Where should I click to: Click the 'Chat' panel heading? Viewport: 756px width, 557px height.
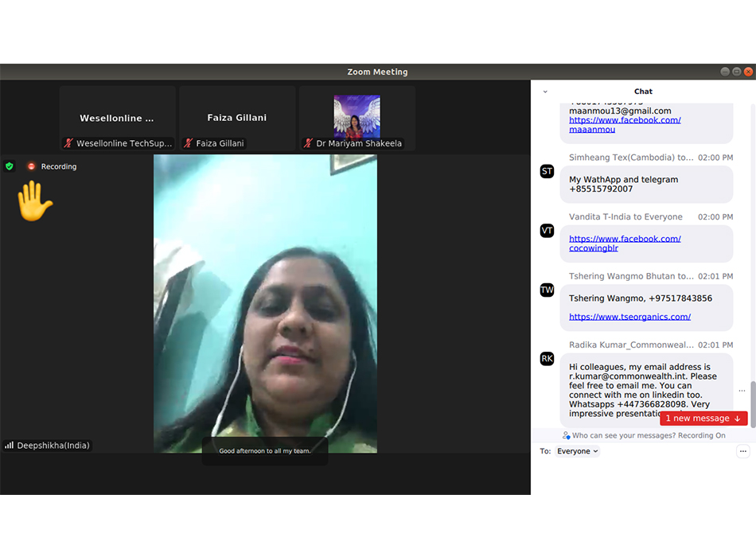(x=643, y=92)
